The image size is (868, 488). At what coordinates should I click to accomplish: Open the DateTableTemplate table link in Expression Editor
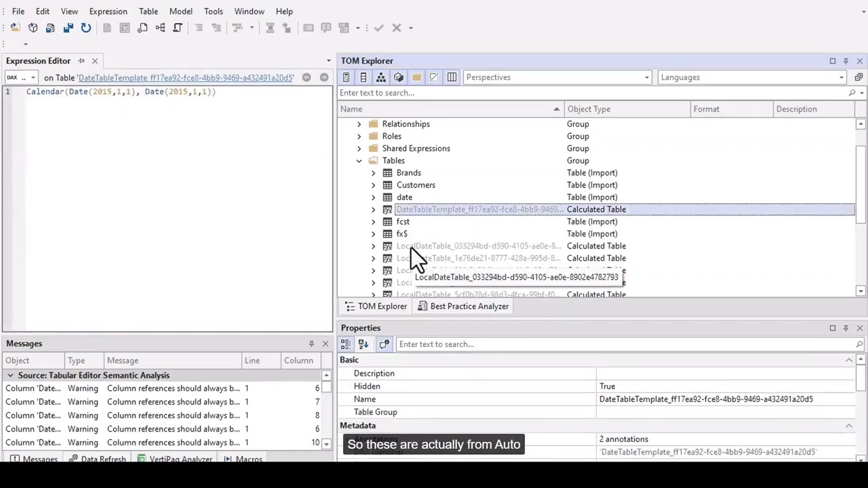186,78
